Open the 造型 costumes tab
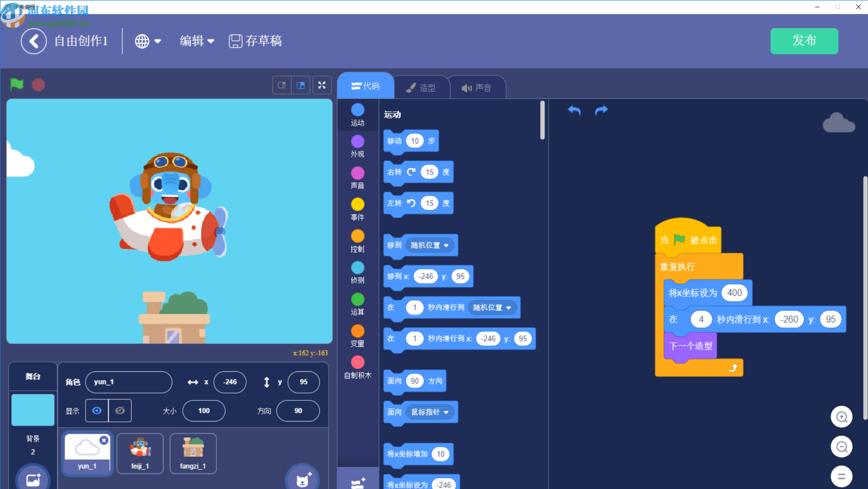Screen dimensions: 868x489 [x=421, y=87]
